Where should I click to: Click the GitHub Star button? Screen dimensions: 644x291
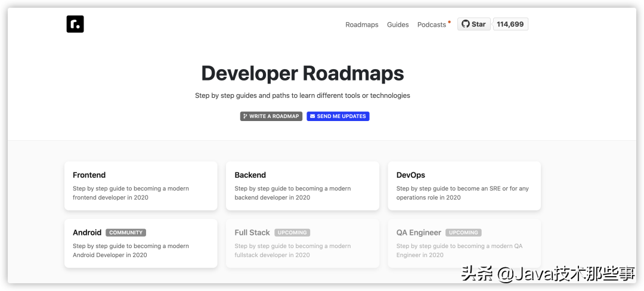[474, 24]
